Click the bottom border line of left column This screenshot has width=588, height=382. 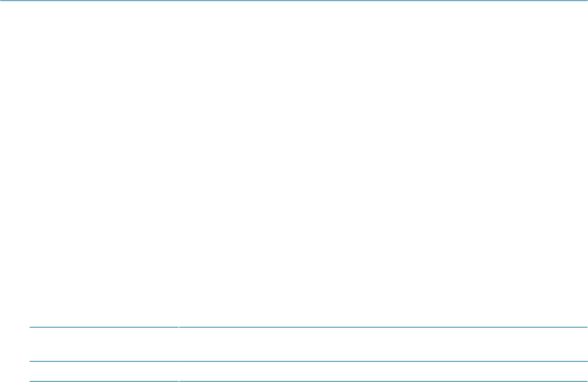(x=104, y=381)
